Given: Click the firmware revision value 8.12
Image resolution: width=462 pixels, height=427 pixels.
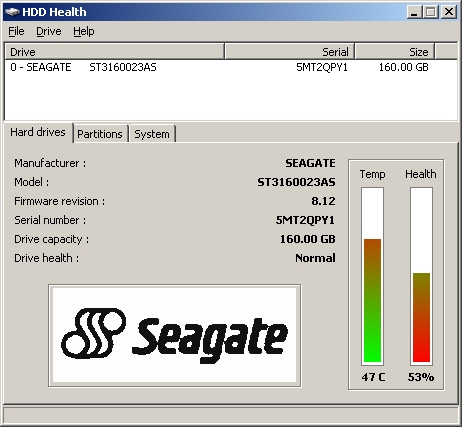Looking at the screenshot, I should tap(323, 201).
